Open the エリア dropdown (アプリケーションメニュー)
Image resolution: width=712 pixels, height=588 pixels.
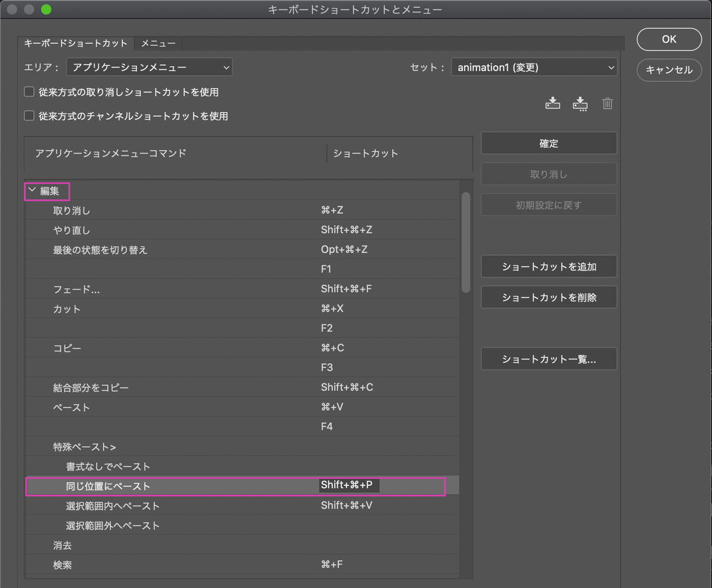(149, 68)
